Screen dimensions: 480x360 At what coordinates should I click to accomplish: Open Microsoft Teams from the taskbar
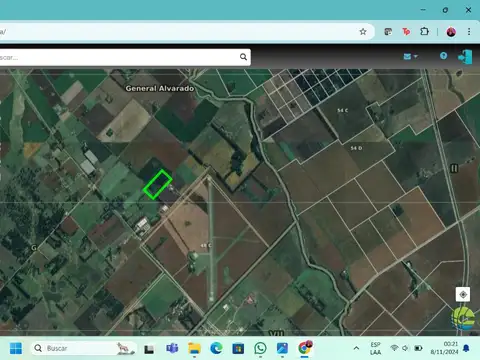pos(172,348)
